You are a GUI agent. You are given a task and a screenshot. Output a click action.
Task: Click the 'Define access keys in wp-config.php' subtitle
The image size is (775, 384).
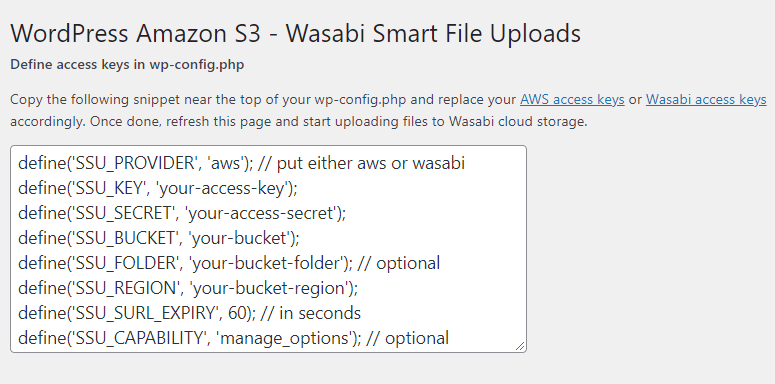click(127, 65)
